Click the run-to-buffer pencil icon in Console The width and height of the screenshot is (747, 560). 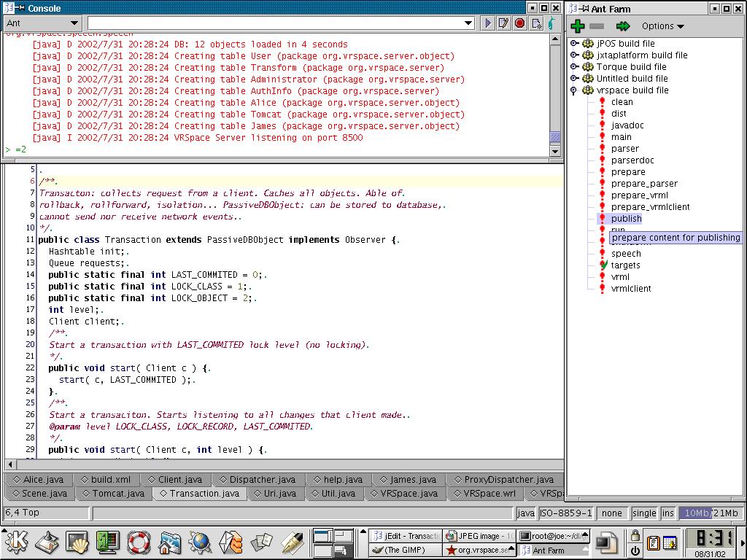tap(503, 23)
